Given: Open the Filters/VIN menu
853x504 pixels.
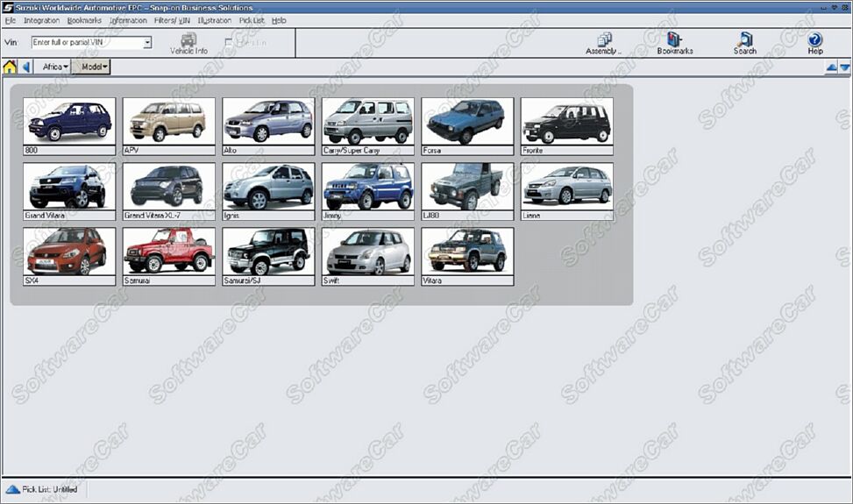Looking at the screenshot, I should [x=172, y=20].
